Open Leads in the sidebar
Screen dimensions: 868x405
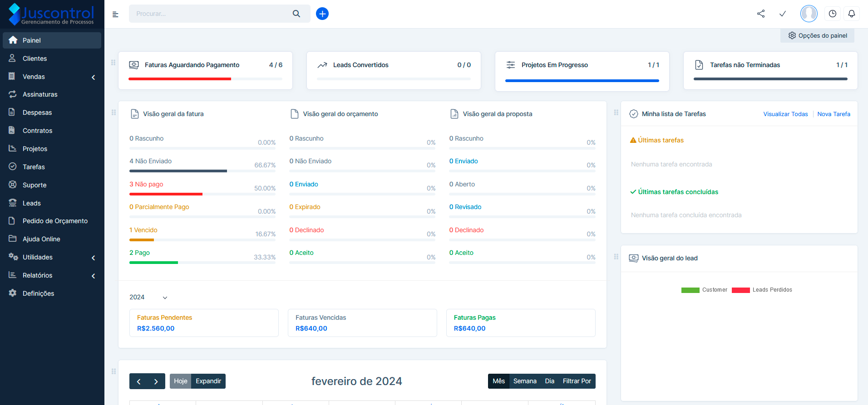pyautogui.click(x=52, y=203)
